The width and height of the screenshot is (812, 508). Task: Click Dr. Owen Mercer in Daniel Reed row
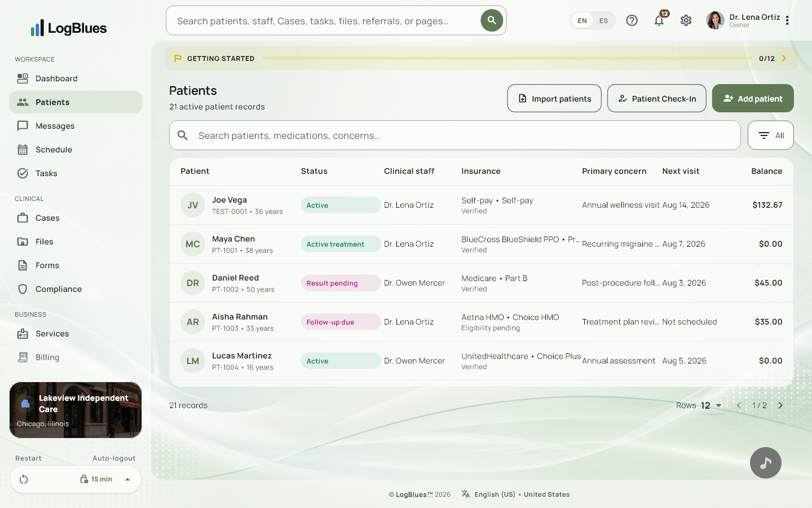pos(414,283)
